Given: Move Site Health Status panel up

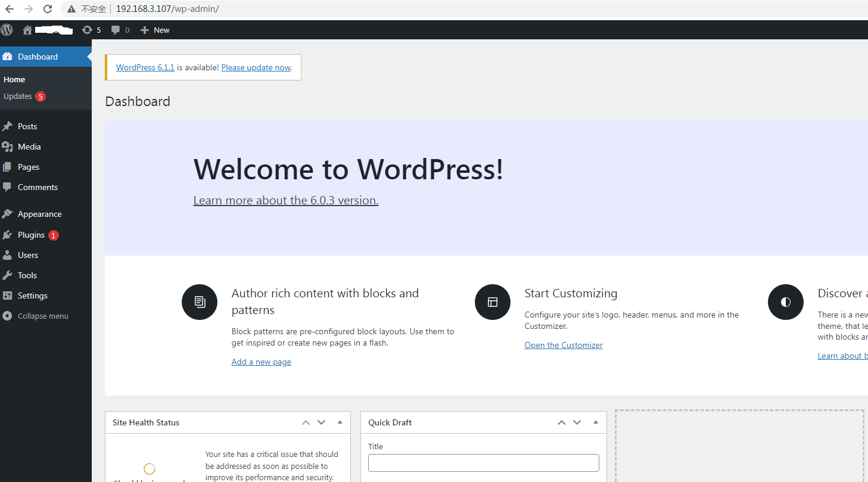Looking at the screenshot, I should pyautogui.click(x=306, y=422).
